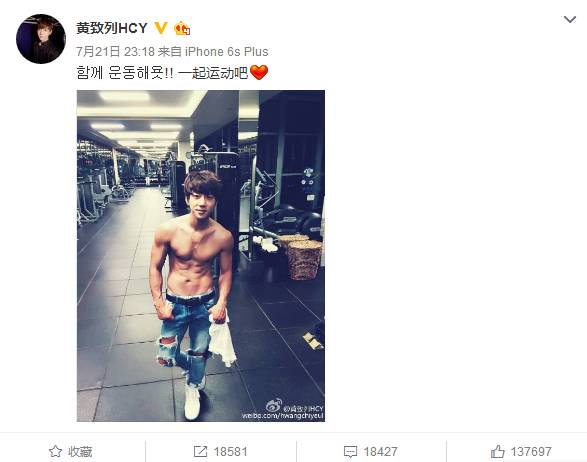Click the repost share icon

pos(200,451)
